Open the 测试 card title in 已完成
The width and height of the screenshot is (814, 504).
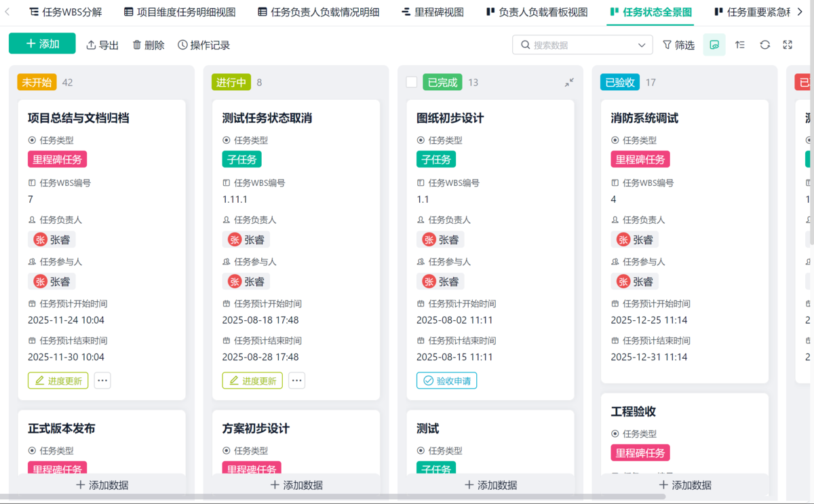(428, 429)
